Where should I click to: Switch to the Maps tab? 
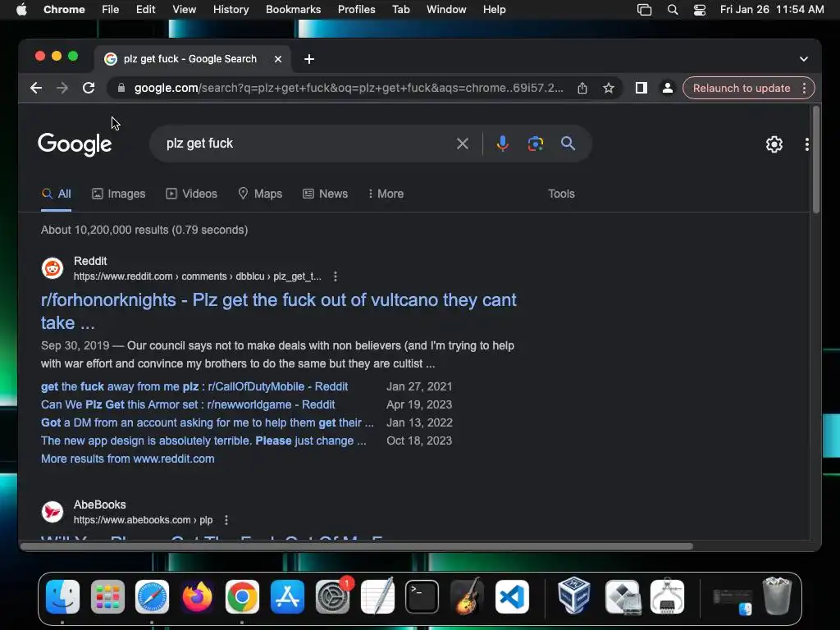point(260,194)
